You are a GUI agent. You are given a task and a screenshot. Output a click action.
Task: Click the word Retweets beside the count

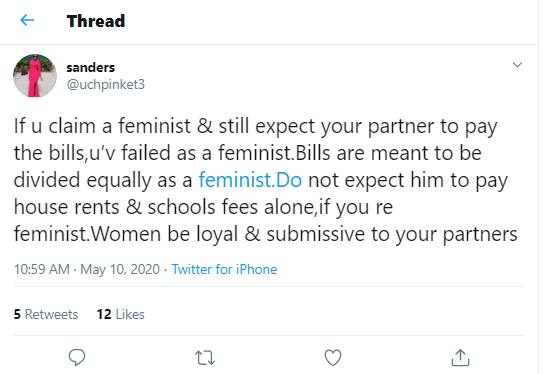51,314
